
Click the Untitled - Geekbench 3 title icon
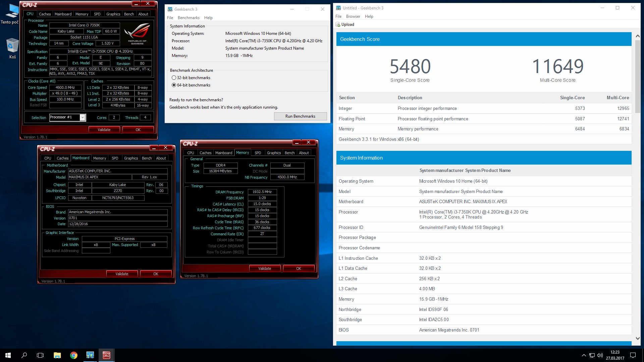[338, 8]
